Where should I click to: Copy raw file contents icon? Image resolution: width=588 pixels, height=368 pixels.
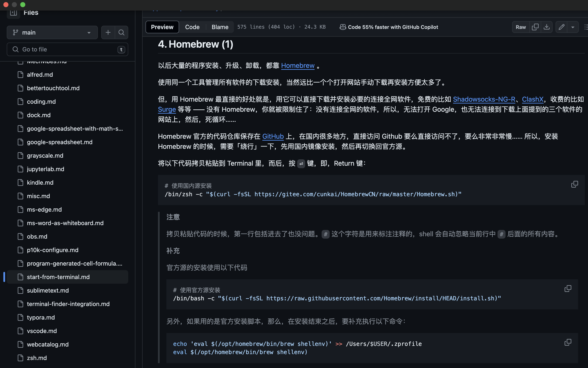pos(535,27)
